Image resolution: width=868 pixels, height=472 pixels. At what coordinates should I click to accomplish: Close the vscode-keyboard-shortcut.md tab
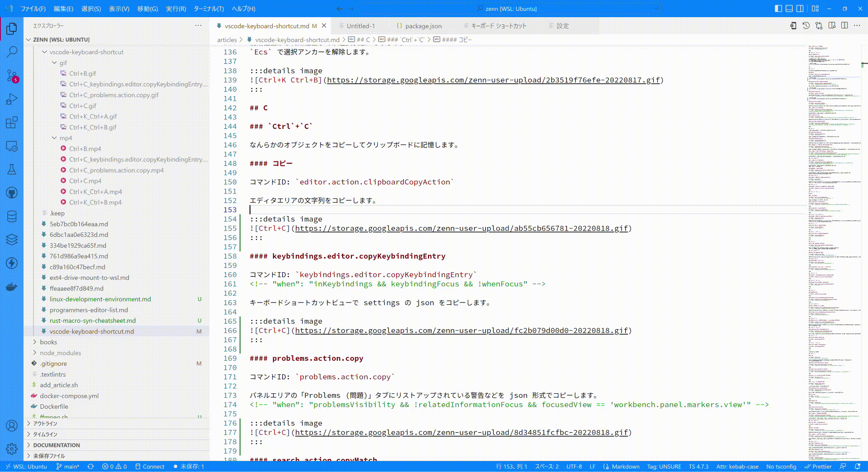[x=324, y=26]
